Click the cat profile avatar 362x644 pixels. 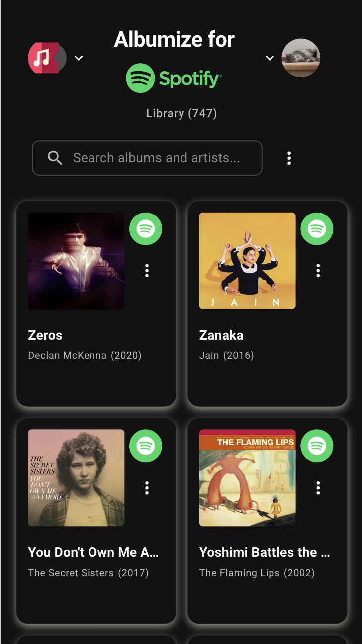tap(301, 58)
